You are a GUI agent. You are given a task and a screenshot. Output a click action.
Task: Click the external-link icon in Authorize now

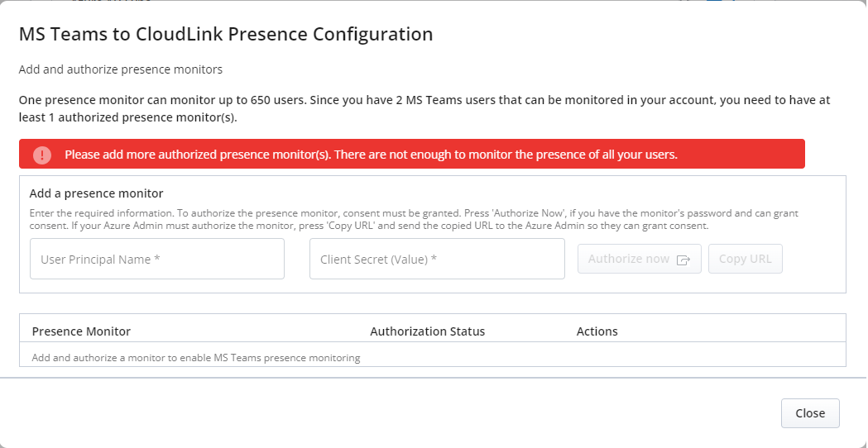click(x=683, y=260)
